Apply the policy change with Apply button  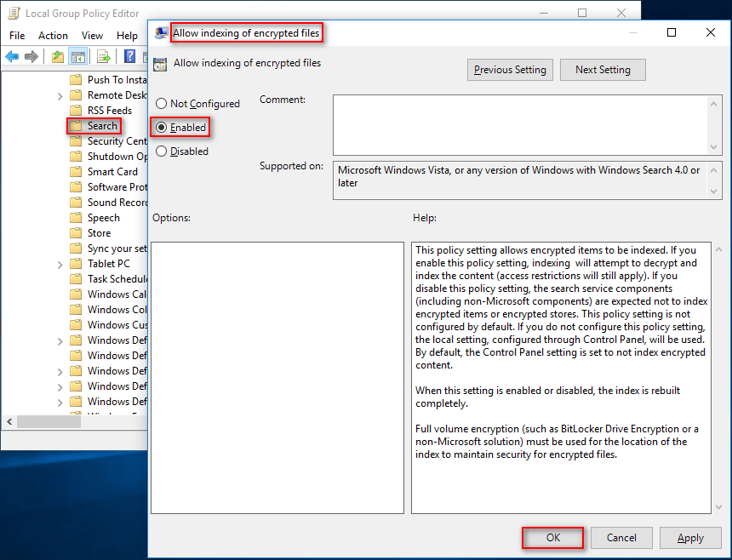[690, 537]
